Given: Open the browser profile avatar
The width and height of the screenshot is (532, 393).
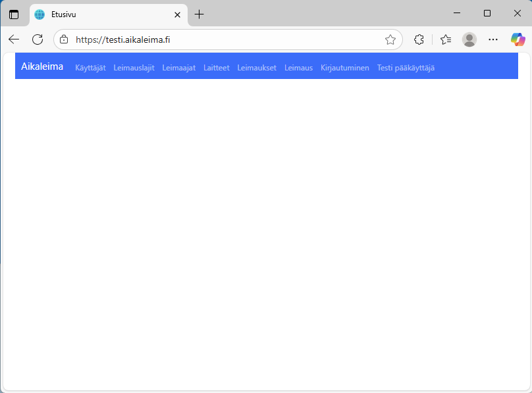Looking at the screenshot, I should point(469,39).
